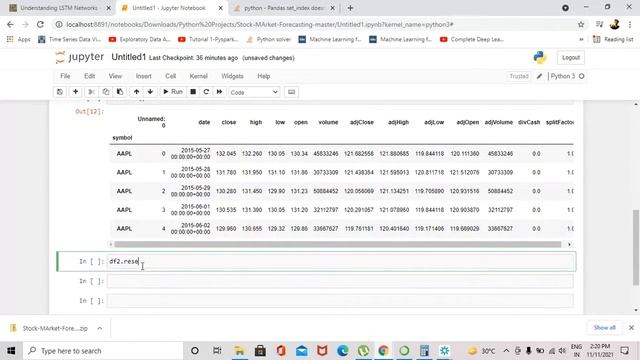Run the current cell

(173, 92)
